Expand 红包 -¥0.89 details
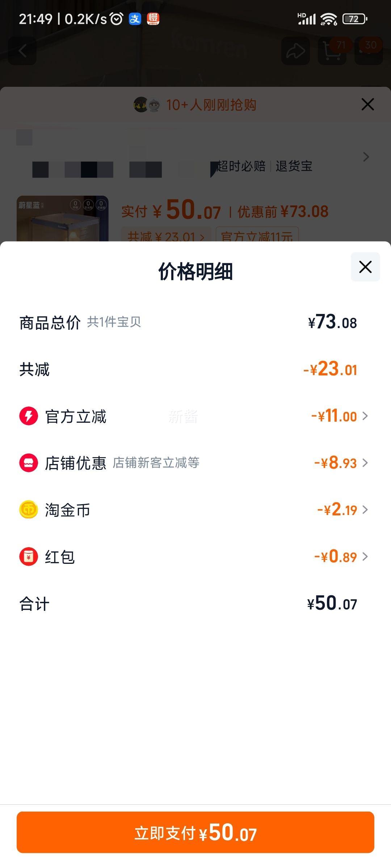Screen dimensions: 391x868 tap(341, 557)
